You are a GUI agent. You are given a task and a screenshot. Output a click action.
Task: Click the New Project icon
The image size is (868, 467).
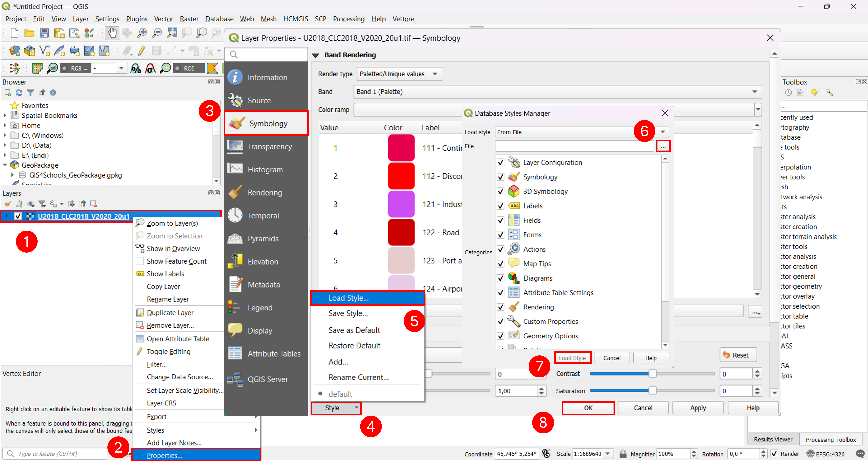click(x=14, y=33)
